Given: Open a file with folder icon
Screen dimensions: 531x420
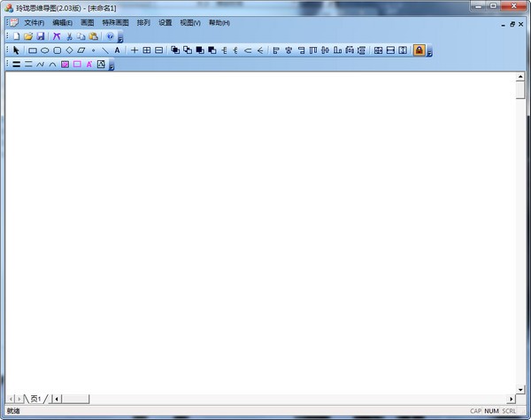Looking at the screenshot, I should (28, 36).
